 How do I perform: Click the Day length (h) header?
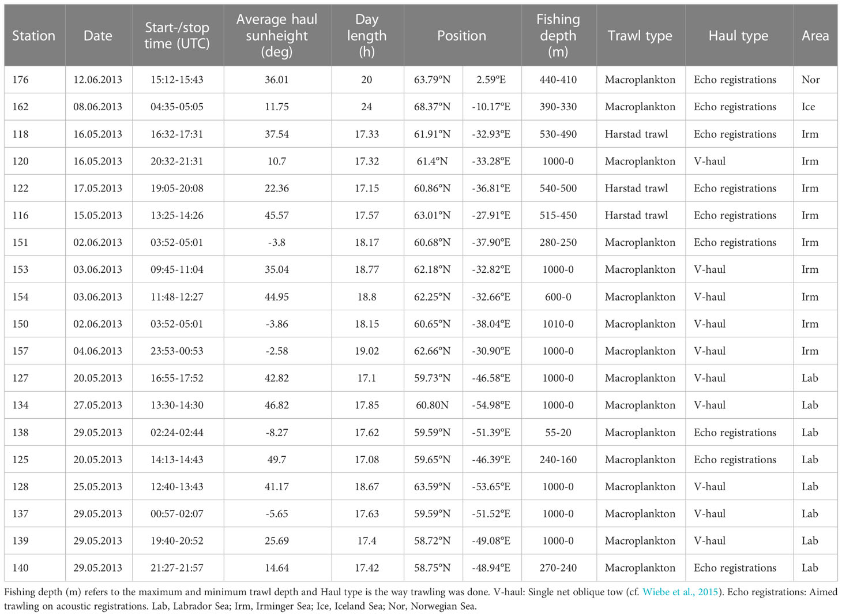[367, 36]
